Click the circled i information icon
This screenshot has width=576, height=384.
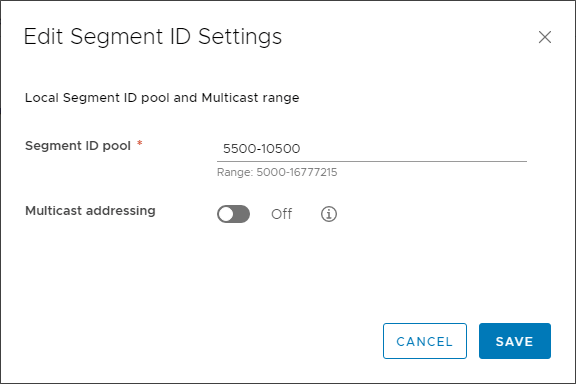coord(329,214)
